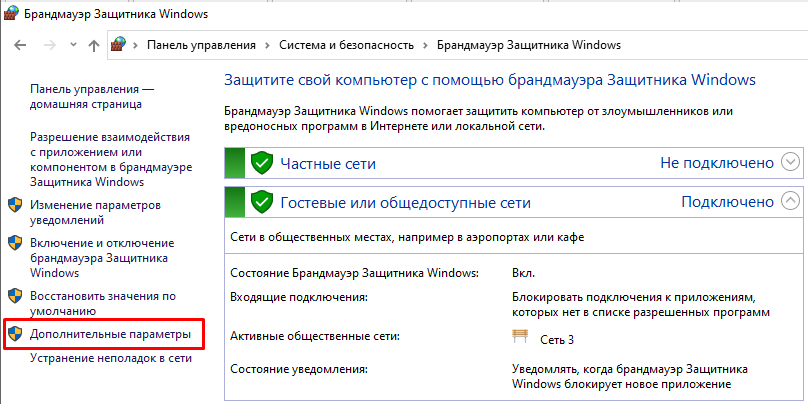
Task: Click the Сеть 3 network bench icon
Action: (x=519, y=339)
